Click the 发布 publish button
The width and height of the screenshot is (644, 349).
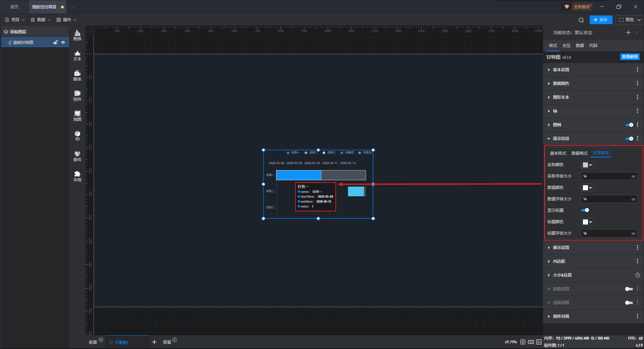(601, 20)
